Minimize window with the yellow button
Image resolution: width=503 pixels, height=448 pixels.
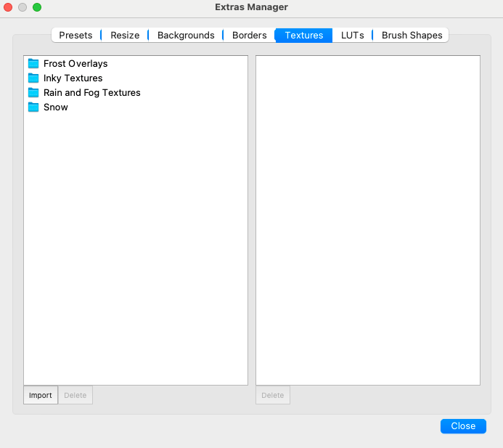click(x=23, y=7)
